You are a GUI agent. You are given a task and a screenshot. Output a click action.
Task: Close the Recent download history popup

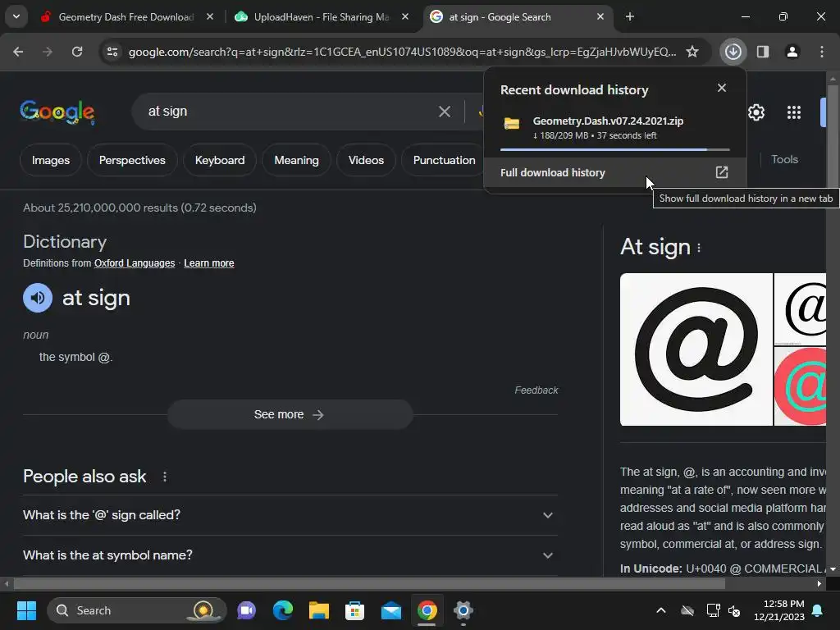(x=722, y=88)
